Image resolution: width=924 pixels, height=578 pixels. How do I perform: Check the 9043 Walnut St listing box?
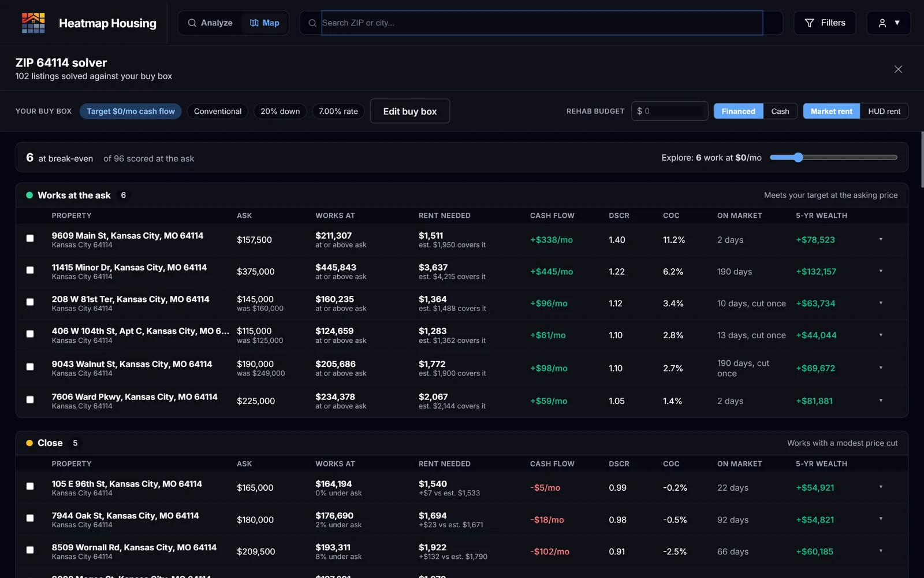(30, 366)
